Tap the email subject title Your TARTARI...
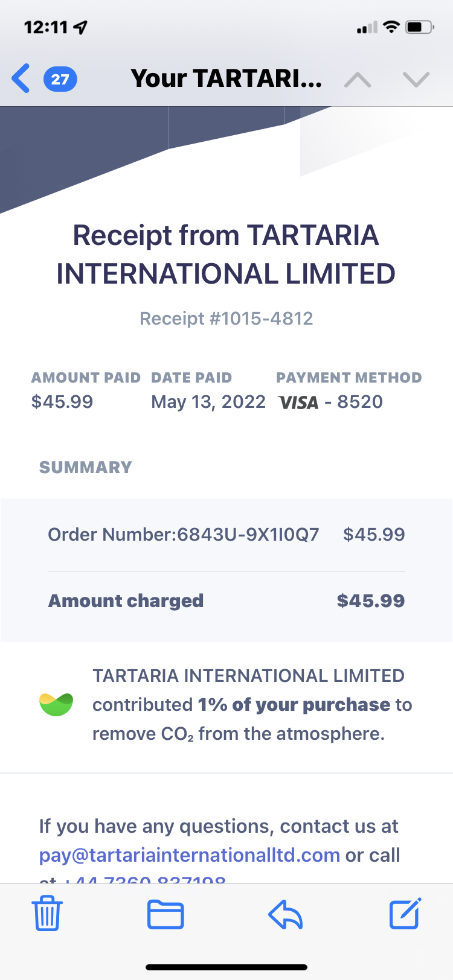This screenshot has height=980, width=453. coord(226,78)
